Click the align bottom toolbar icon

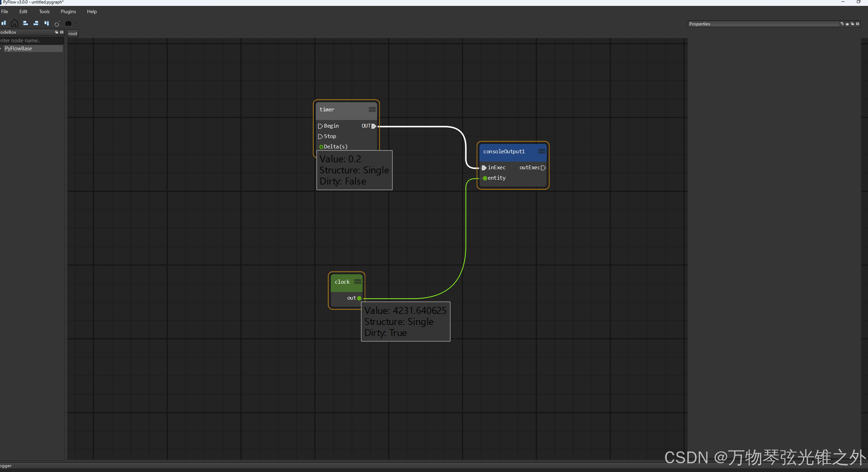4,23
